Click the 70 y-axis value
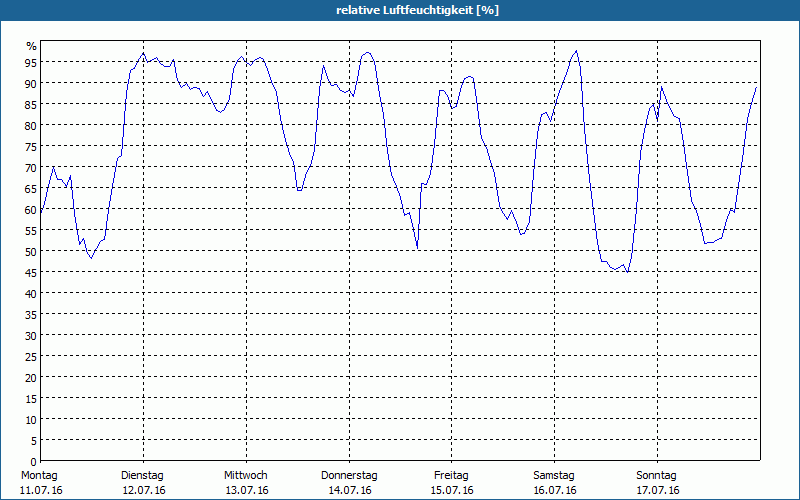The width and height of the screenshot is (800, 500). [x=31, y=168]
